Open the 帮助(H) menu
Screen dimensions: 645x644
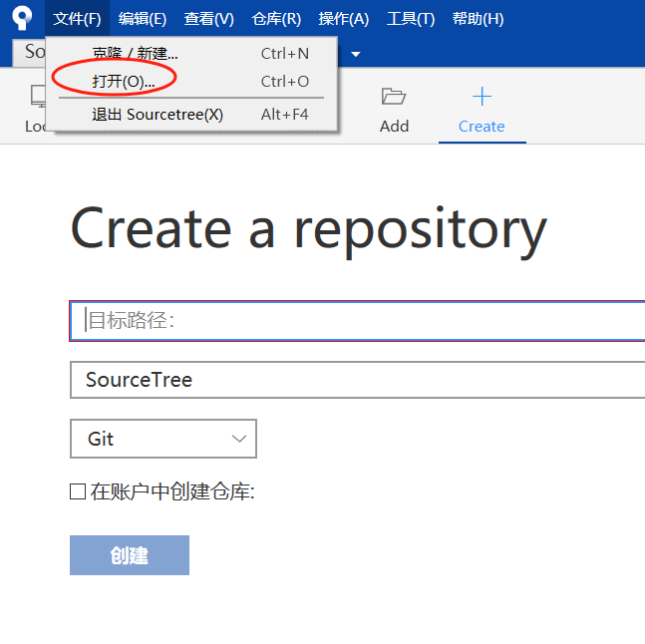click(478, 19)
